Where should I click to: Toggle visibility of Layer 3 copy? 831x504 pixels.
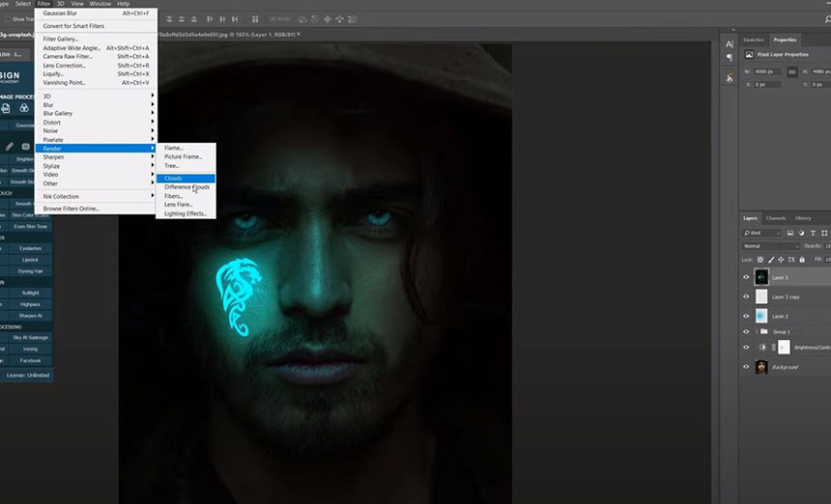coord(746,295)
